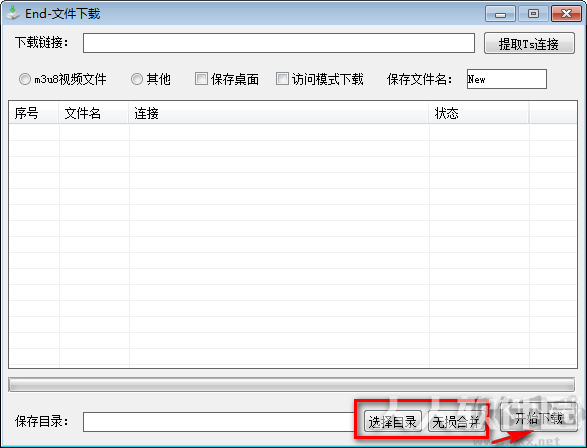The height and width of the screenshot is (448, 587).
Task: Click the app icon in title bar
Action: 12,13
